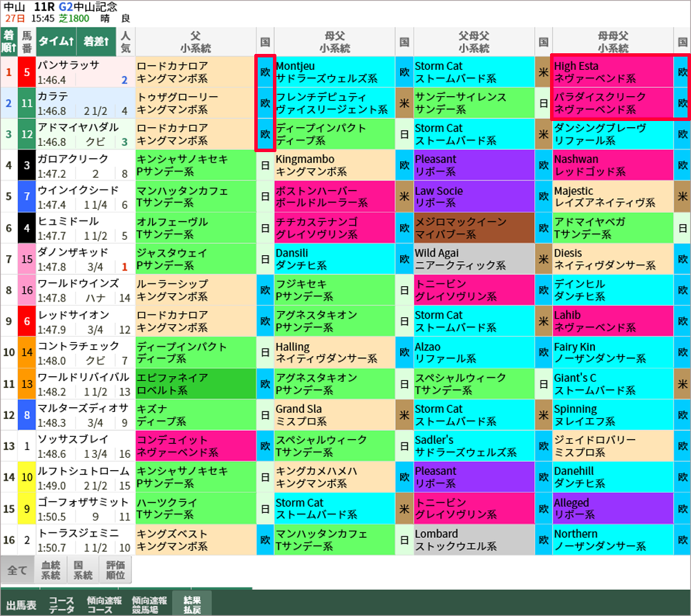The width and height of the screenshot is (691, 616).
Task: Click orange horse number 13 badge
Action: coord(27,384)
